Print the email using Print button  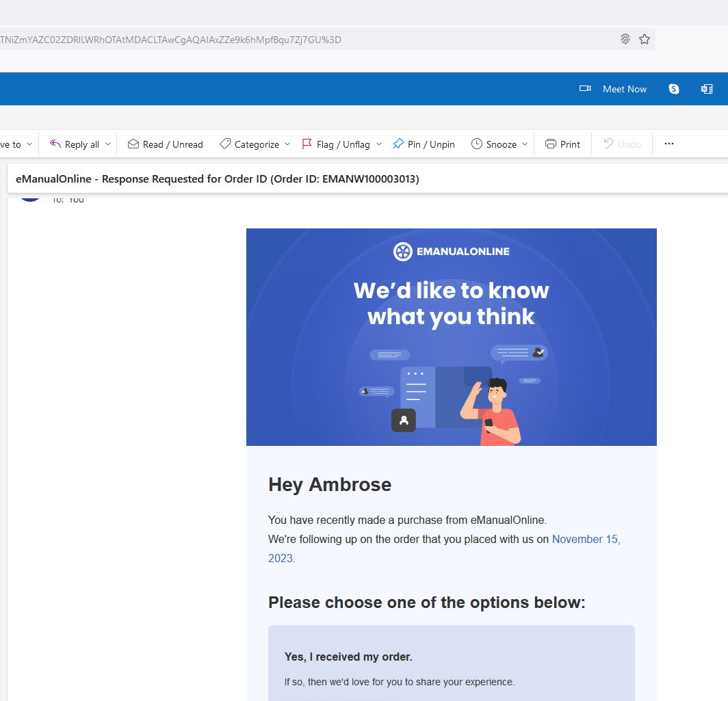point(562,144)
